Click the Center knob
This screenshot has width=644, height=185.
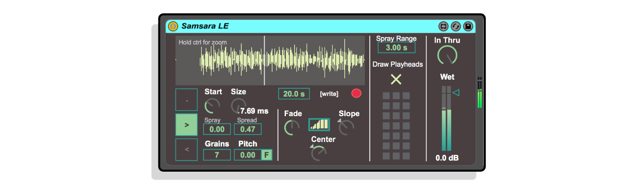tap(319, 153)
